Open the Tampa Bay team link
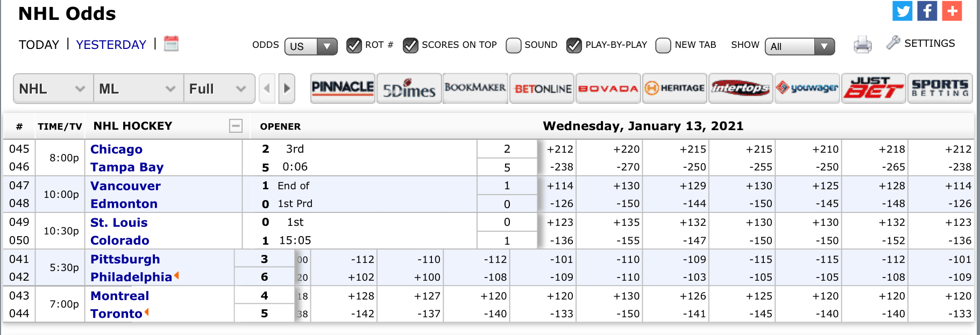 point(127,167)
